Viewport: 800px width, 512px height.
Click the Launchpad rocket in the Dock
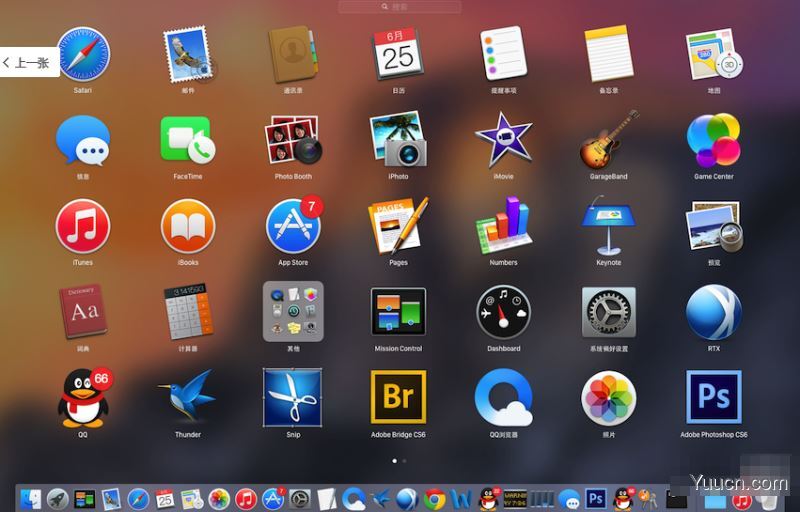[x=58, y=499]
